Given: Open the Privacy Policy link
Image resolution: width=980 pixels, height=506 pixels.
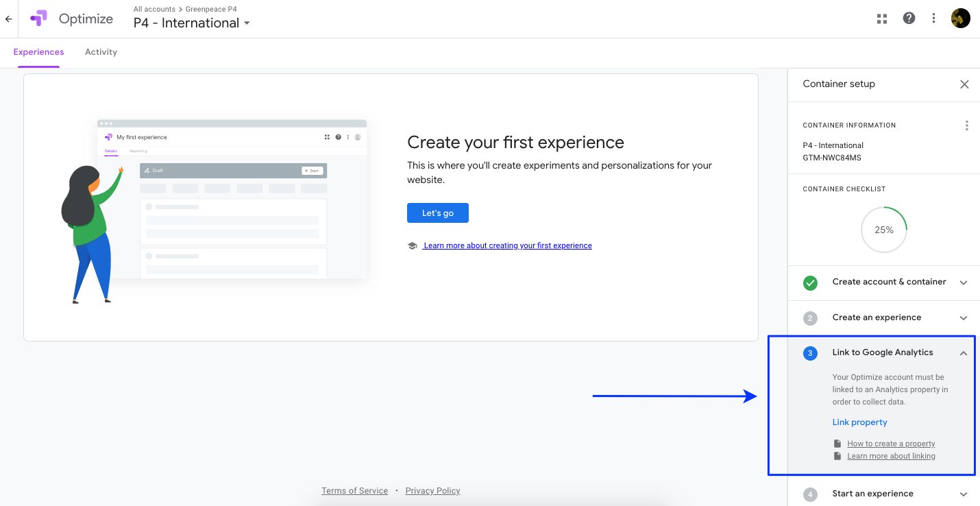Looking at the screenshot, I should click(432, 491).
